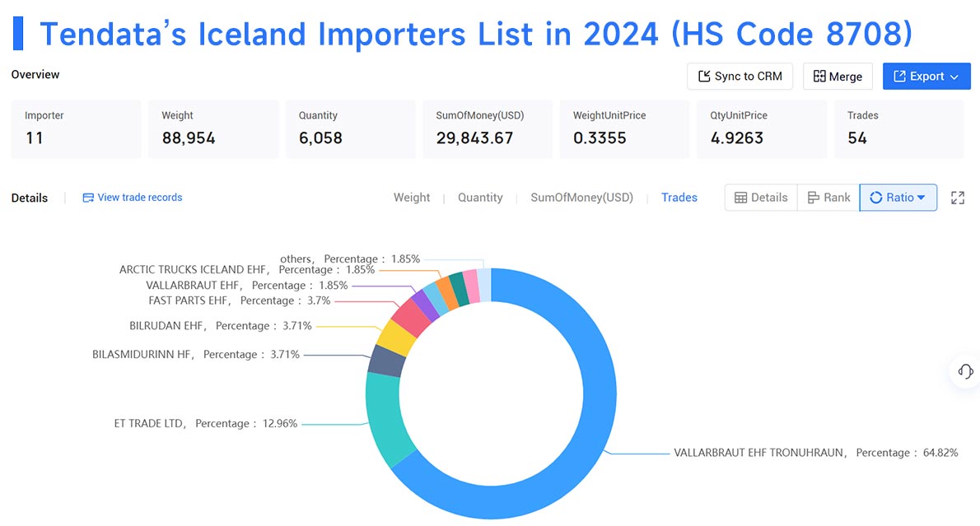Click the Merge icon button

click(820, 76)
